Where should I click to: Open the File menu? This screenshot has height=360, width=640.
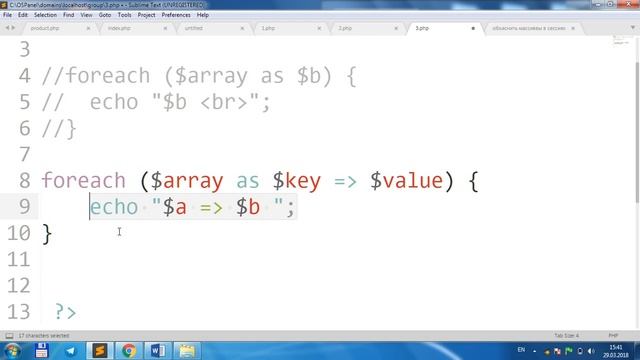point(7,15)
